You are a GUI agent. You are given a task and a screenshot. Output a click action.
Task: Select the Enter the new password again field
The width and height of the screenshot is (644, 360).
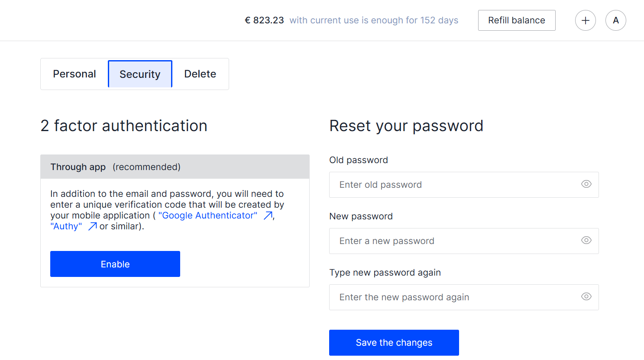coord(455,297)
